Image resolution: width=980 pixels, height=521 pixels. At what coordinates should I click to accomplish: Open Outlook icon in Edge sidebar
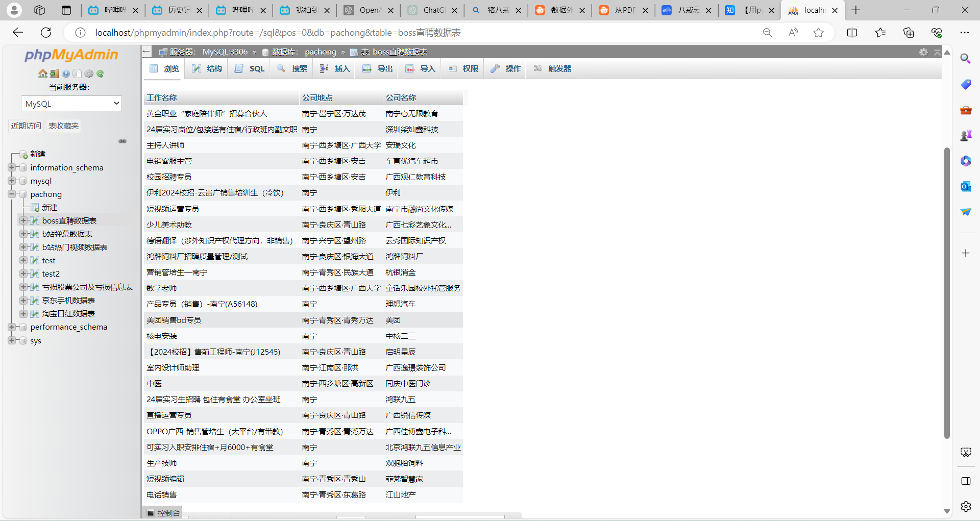965,186
